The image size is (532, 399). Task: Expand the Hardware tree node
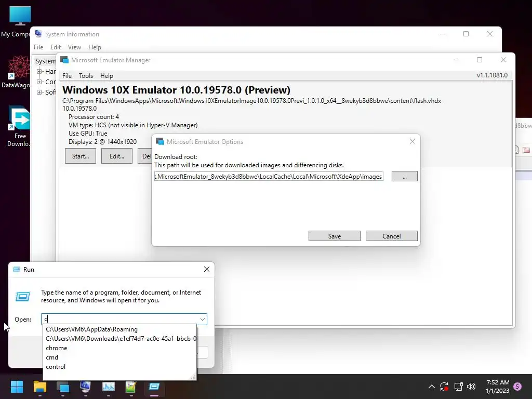pyautogui.click(x=39, y=71)
